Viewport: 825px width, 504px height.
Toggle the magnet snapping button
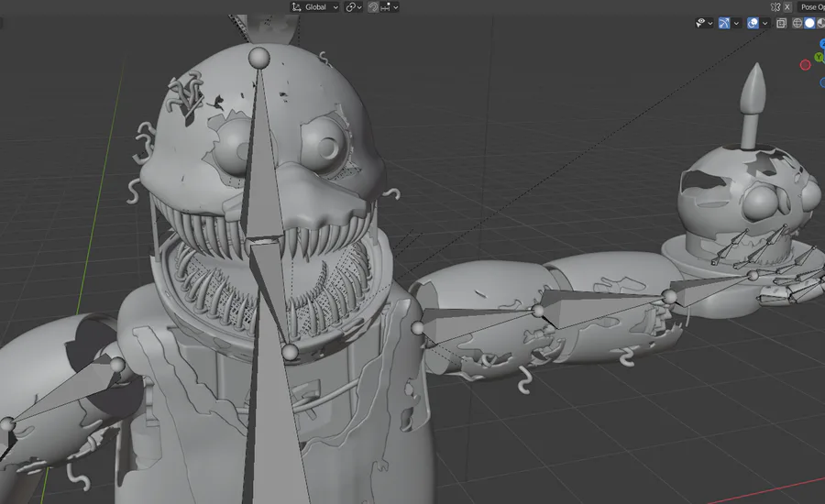coord(373,6)
